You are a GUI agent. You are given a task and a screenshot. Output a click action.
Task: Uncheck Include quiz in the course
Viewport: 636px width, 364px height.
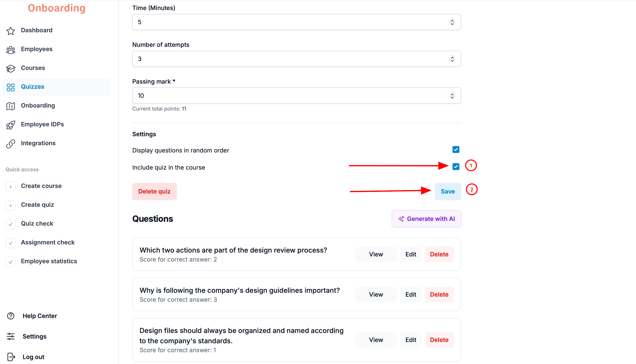pyautogui.click(x=456, y=166)
